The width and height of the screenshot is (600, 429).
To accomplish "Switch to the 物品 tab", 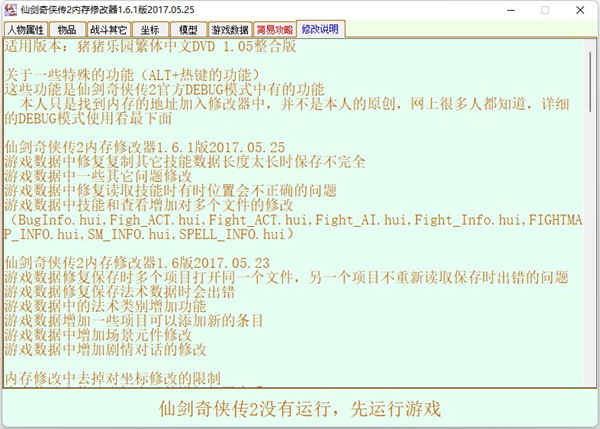I will click(67, 29).
